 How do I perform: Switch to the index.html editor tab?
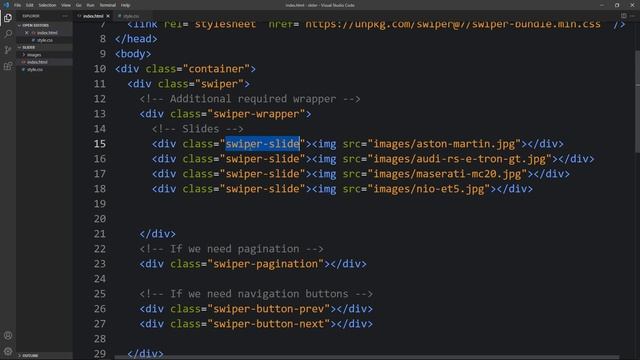(93, 16)
